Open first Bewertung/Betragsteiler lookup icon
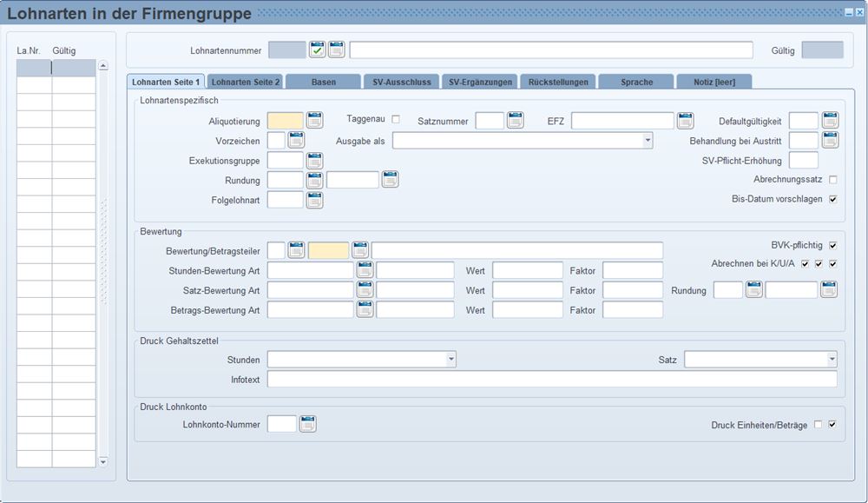Viewport: 868px width, 503px height. pos(296,250)
